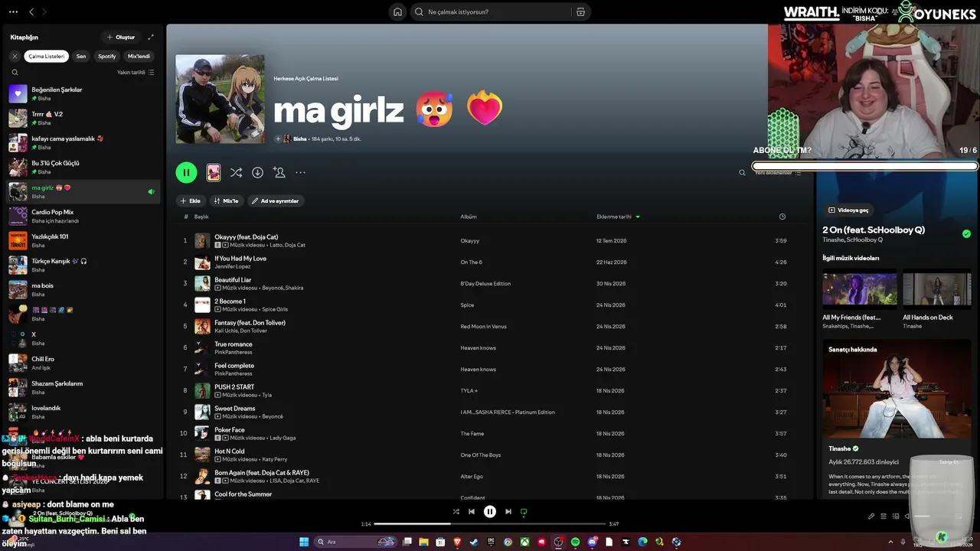This screenshot has width=980, height=551.
Task: Invite collaborators to the playlist
Action: [x=279, y=172]
